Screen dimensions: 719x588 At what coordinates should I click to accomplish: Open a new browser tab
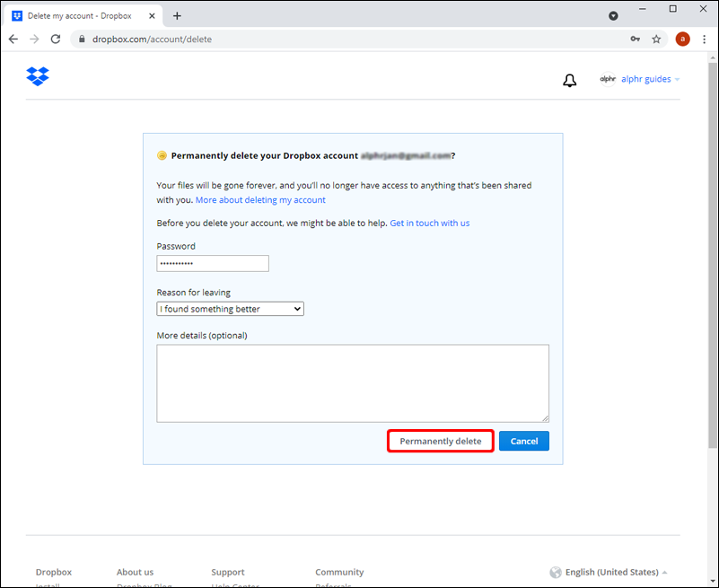tap(177, 15)
